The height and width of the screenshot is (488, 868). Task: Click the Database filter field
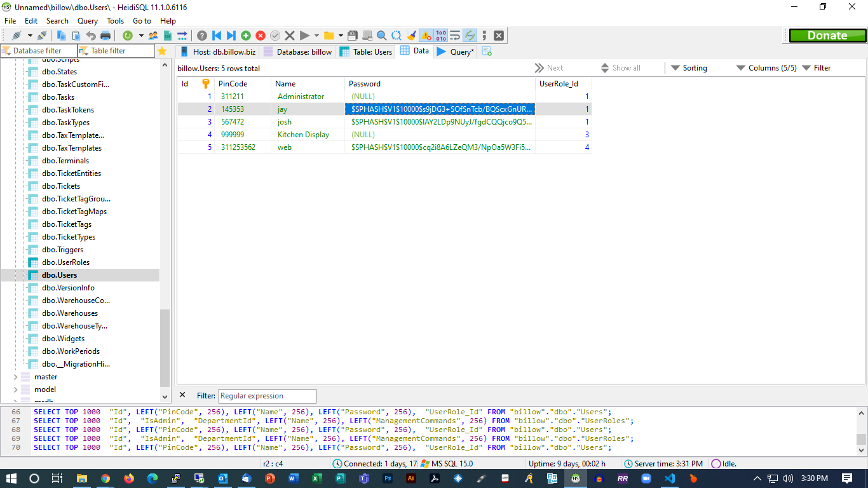point(39,51)
